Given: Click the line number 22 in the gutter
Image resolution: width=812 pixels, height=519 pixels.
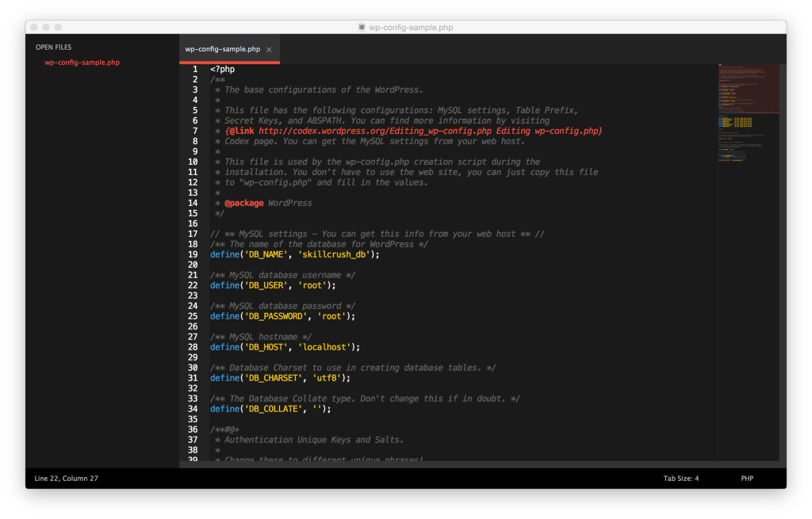Looking at the screenshot, I should (193, 285).
